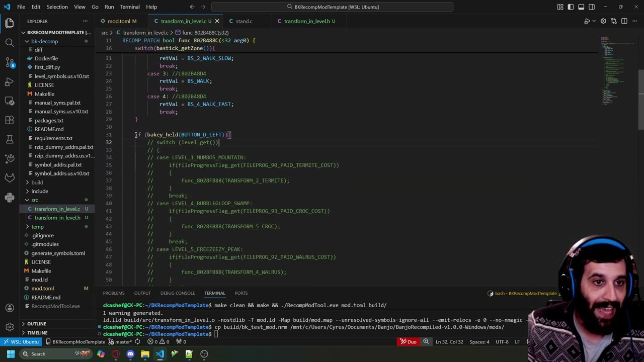This screenshot has width=644, height=362.
Task: Switch to the stand.c tab
Action: click(x=244, y=21)
